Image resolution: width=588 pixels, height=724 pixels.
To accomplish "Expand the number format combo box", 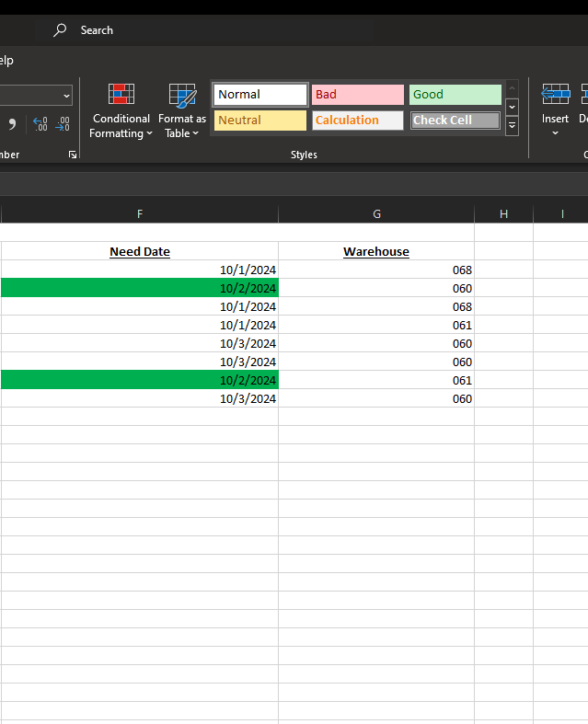I will pos(66,96).
